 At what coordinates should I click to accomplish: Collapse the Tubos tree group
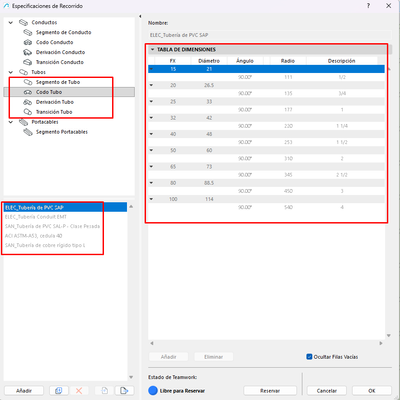(x=11, y=72)
